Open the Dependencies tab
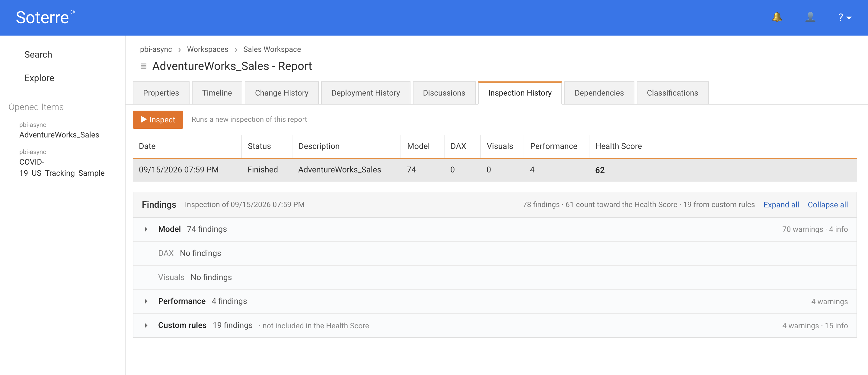 pyautogui.click(x=599, y=93)
